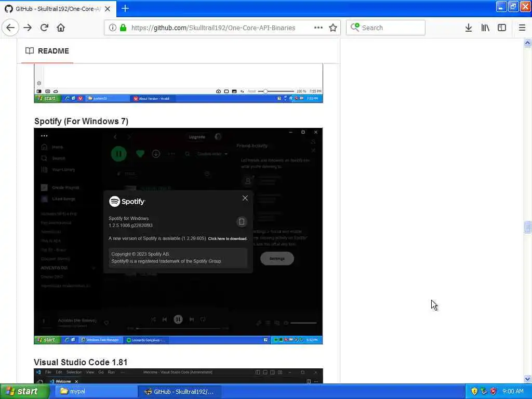This screenshot has height=399, width=532.
Task: Click the address bar URL
Action: 213,28
